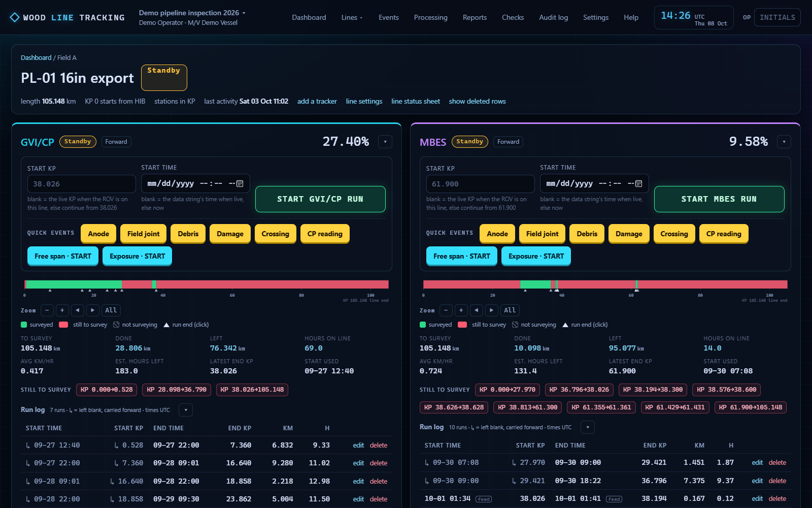Screen dimensions: 812x508
Task: Open the MBES run log dropdown
Action: [x=588, y=427]
